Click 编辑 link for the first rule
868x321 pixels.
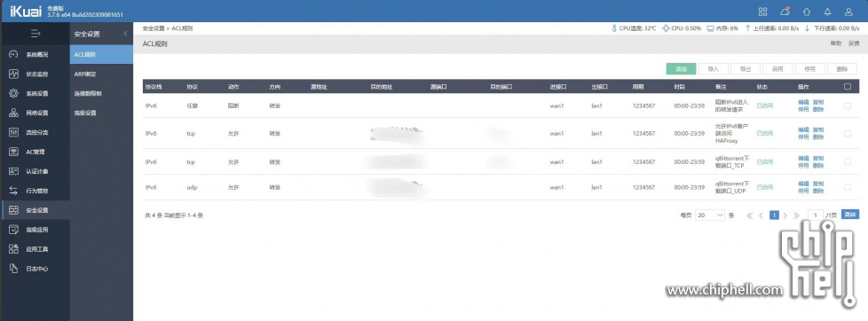click(803, 102)
